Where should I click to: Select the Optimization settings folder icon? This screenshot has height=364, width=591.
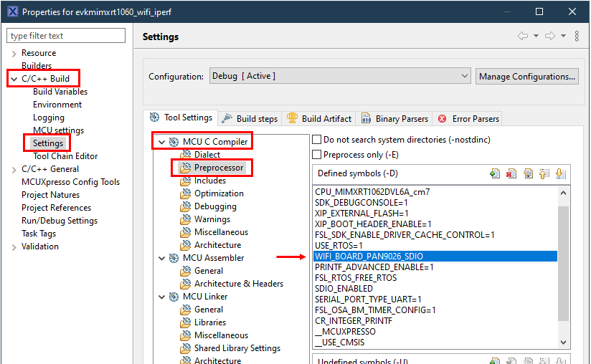[186, 193]
